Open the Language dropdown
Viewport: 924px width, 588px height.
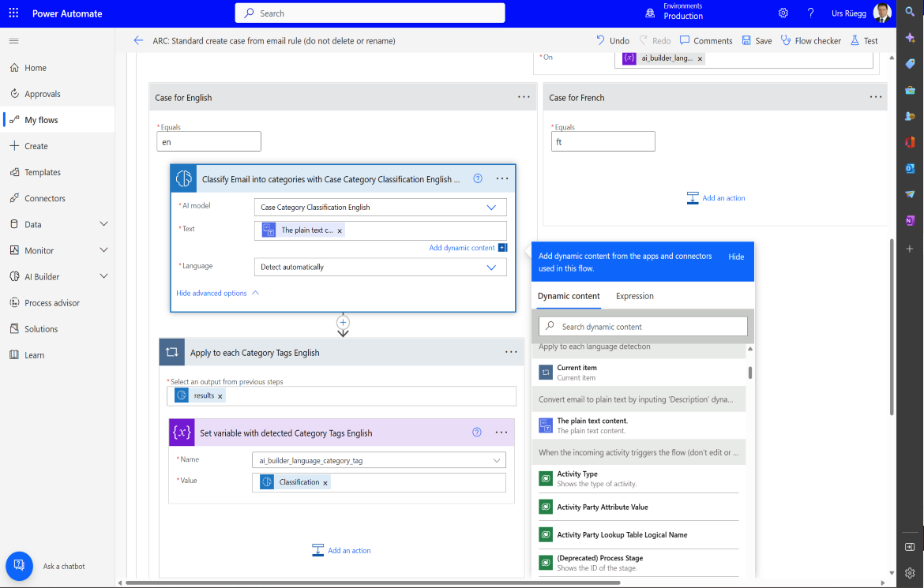tap(380, 267)
